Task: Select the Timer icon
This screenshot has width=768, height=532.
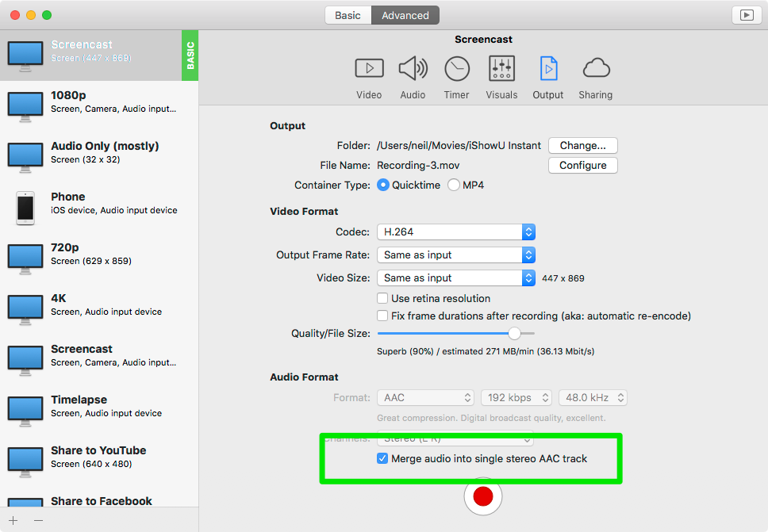Action: 457,70
